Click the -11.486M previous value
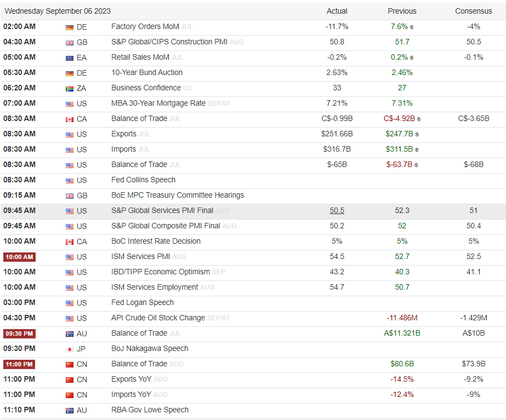 tap(402, 318)
